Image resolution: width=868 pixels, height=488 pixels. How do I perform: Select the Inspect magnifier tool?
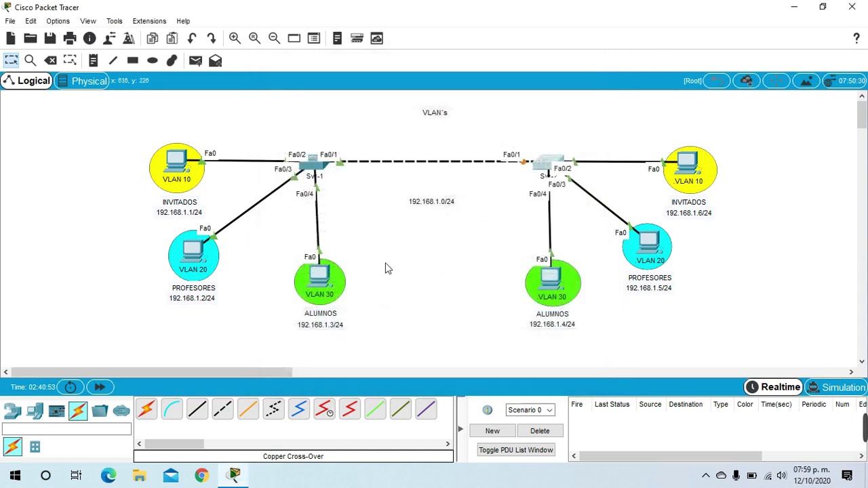coord(31,61)
